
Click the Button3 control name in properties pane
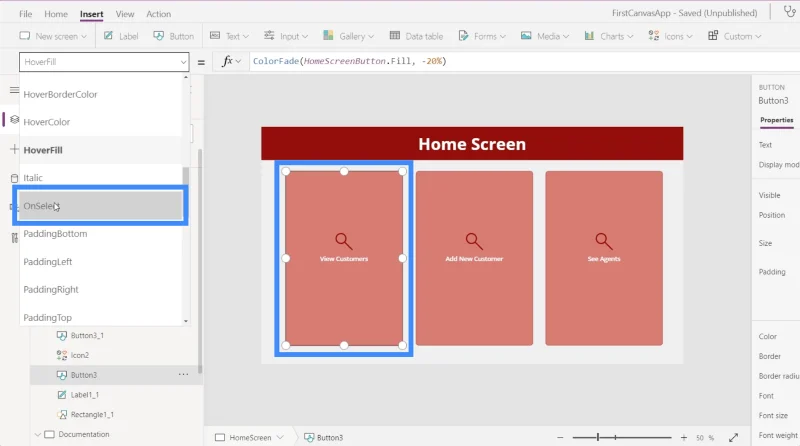click(773, 101)
